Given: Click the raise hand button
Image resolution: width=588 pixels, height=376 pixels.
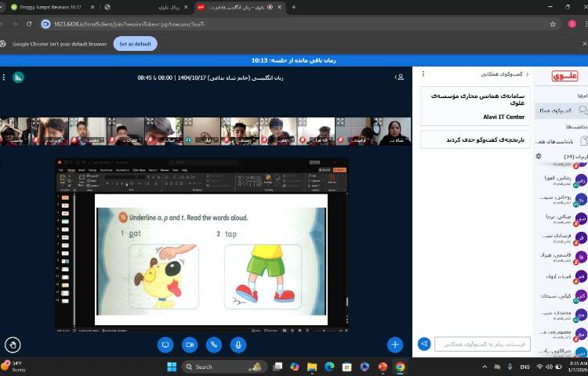Looking at the screenshot, I should 13,344.
